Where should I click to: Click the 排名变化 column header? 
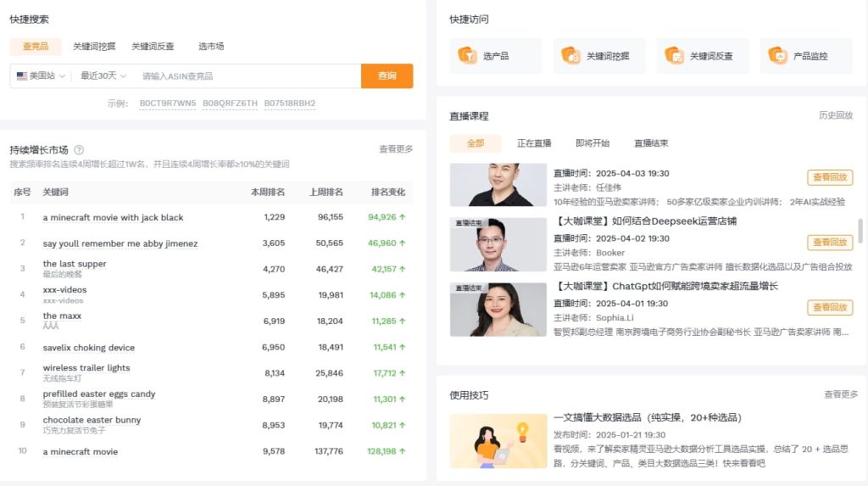click(x=388, y=192)
